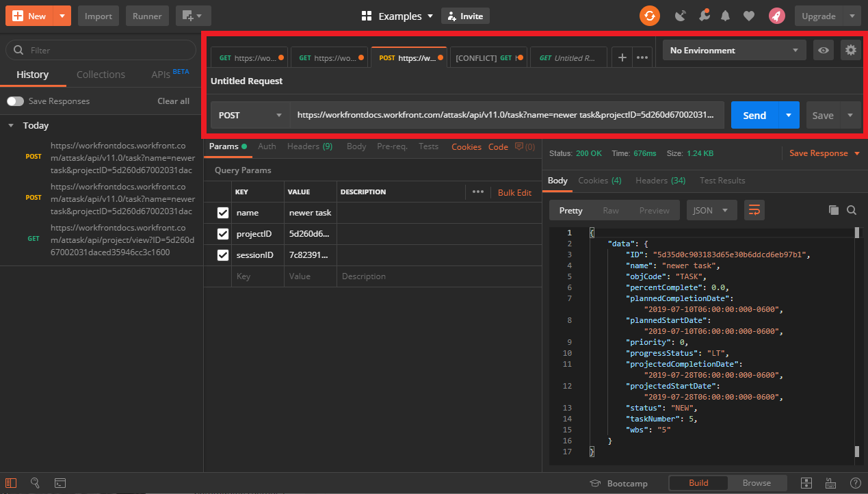Click the Send button

[x=754, y=115]
